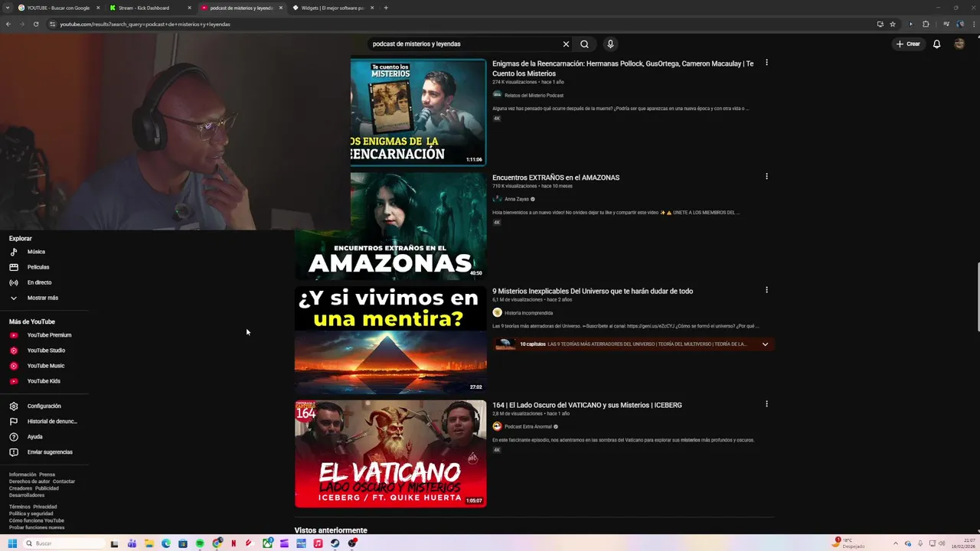This screenshot has height=551, width=980.
Task: Click the Windows taskbar Buscar box
Action: point(64,543)
